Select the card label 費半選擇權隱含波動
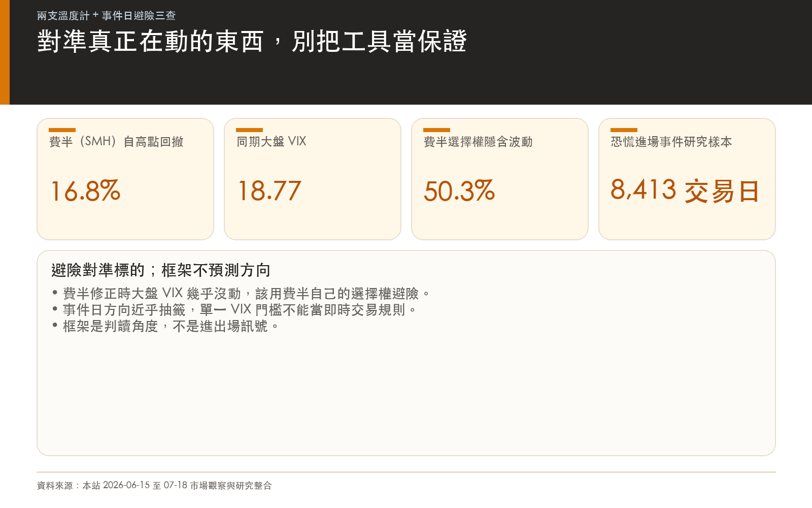The width and height of the screenshot is (812, 508). [478, 142]
